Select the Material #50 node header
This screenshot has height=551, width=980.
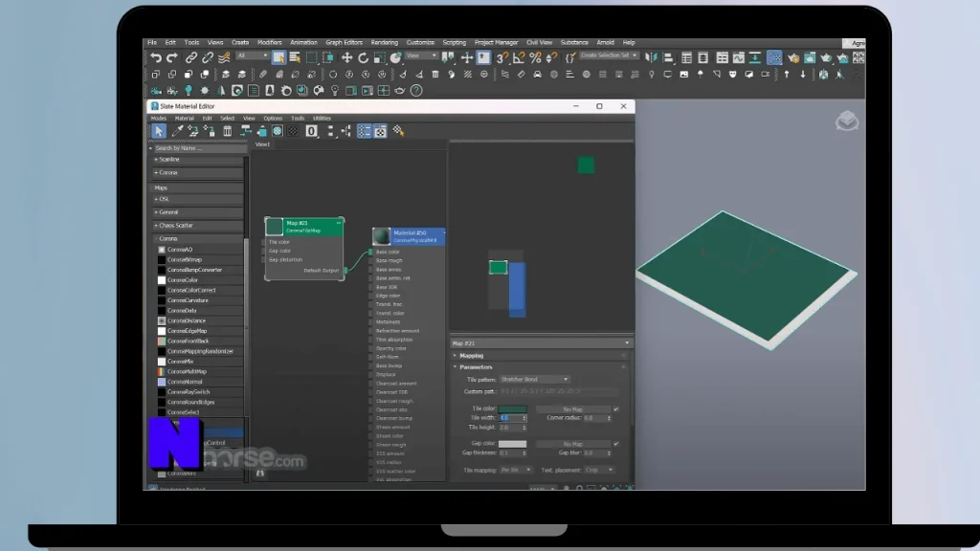409,236
